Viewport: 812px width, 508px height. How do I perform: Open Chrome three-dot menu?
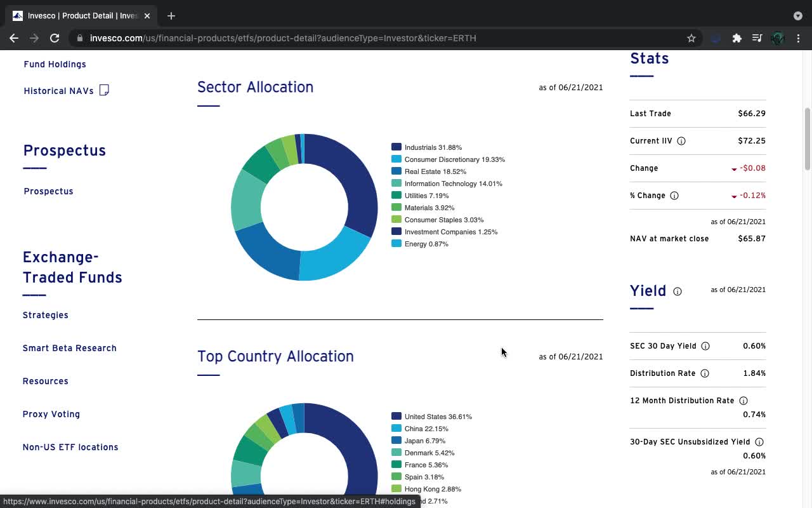coord(798,38)
